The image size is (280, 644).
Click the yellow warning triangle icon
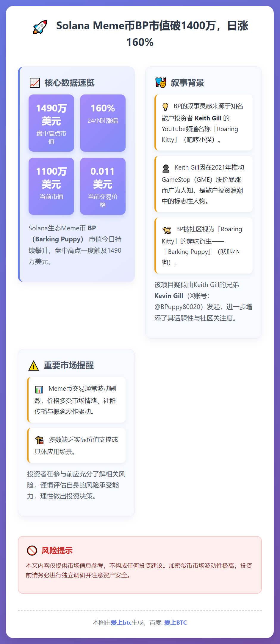tap(34, 365)
